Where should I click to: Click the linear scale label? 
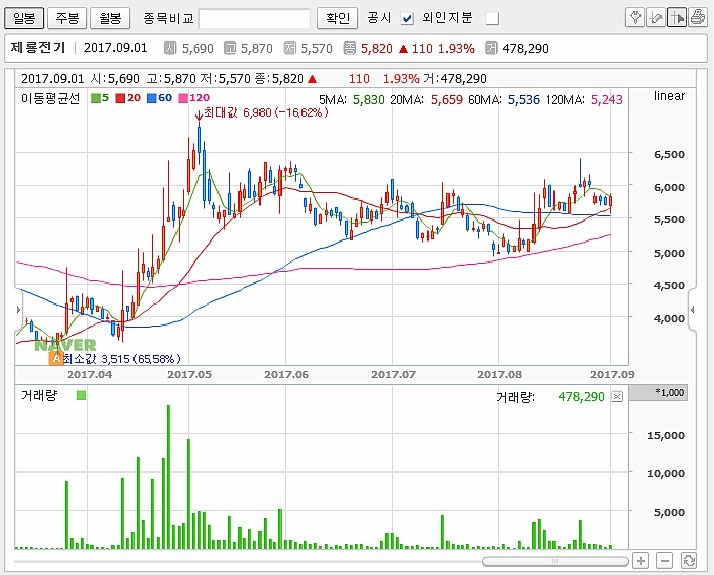[x=669, y=96]
